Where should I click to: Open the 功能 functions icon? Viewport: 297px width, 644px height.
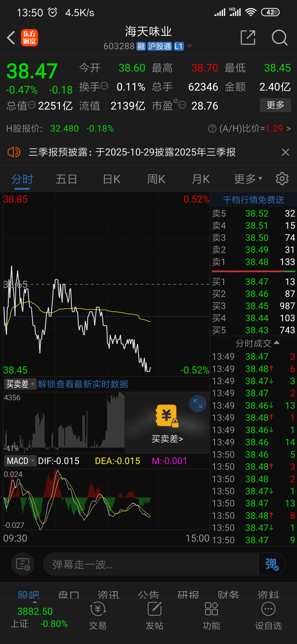pyautogui.click(x=211, y=616)
